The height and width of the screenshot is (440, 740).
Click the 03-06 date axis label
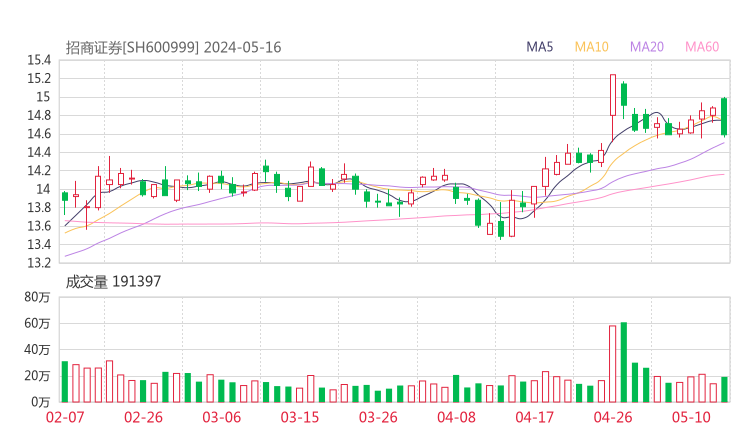point(221,417)
